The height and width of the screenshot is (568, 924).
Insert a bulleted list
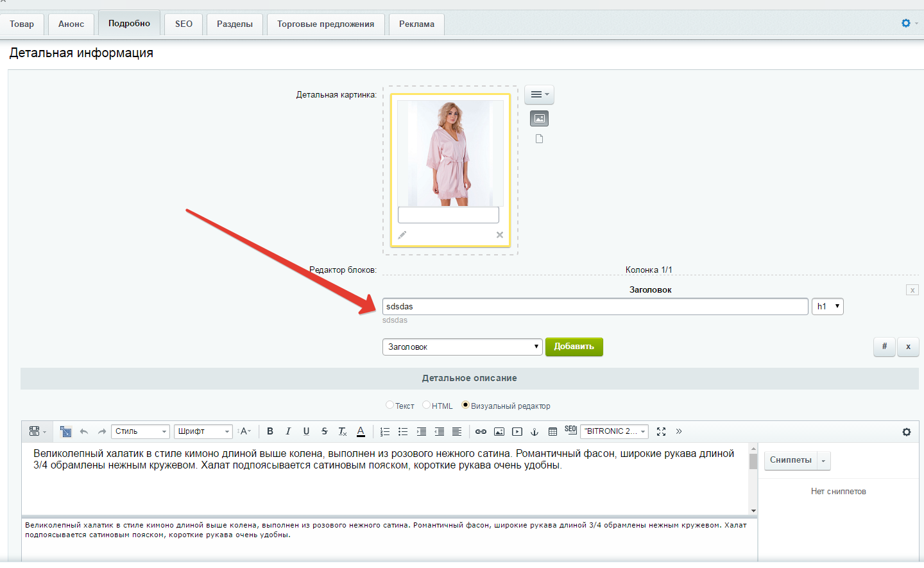point(403,431)
